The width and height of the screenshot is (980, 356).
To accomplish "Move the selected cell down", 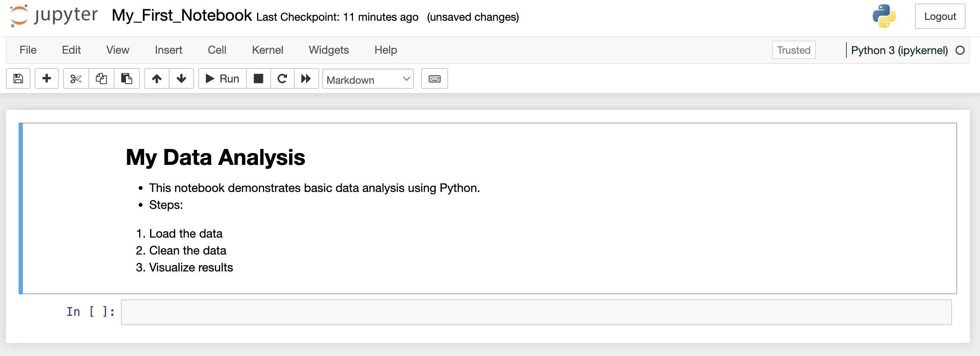I will tap(181, 79).
